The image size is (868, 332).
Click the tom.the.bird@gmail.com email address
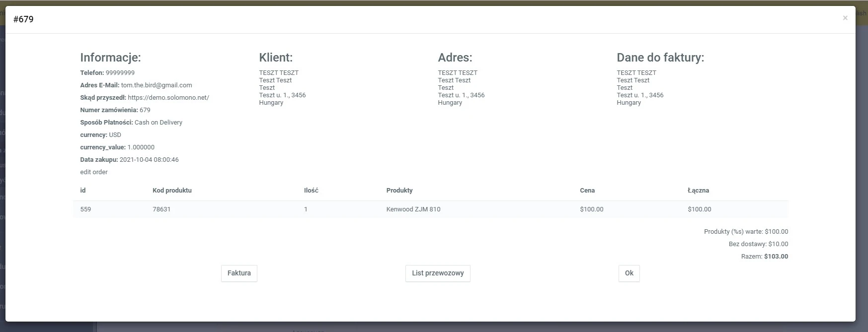pyautogui.click(x=157, y=85)
